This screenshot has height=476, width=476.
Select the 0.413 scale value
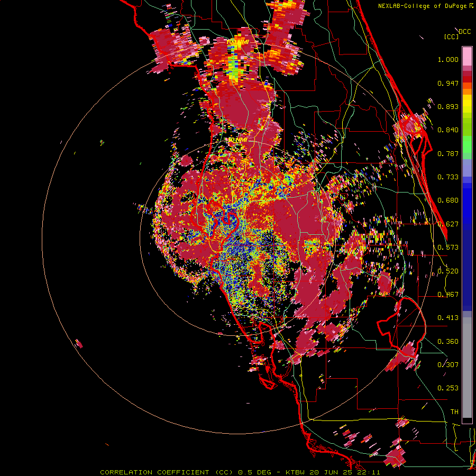coord(448,318)
